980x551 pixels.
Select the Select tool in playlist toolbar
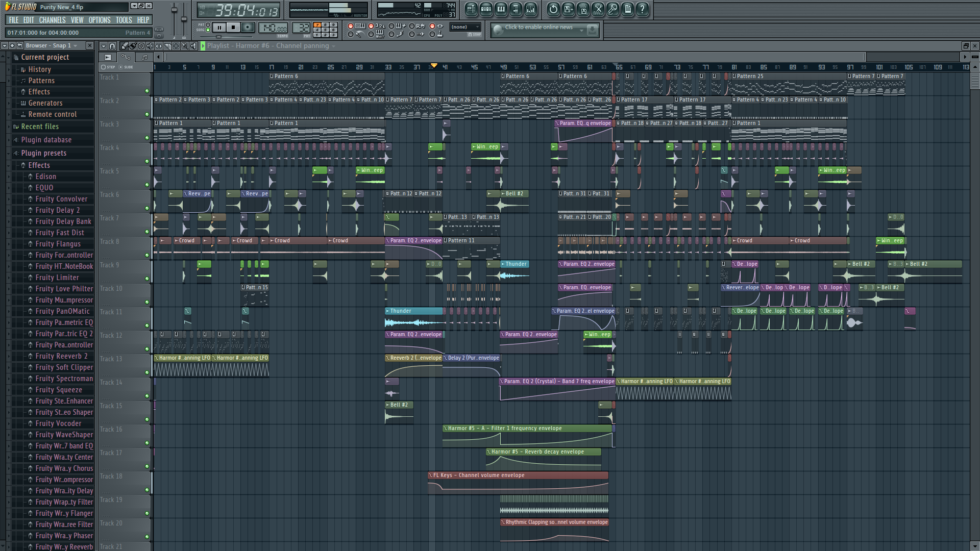(176, 46)
